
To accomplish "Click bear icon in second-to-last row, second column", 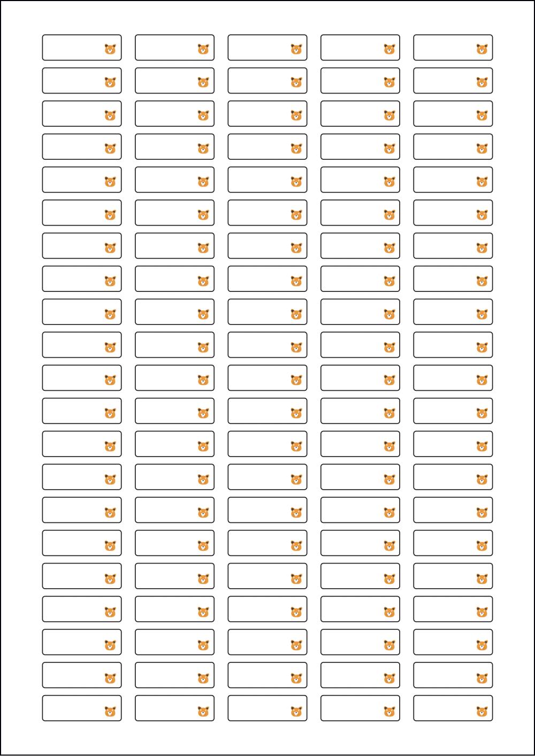I will 203,678.
